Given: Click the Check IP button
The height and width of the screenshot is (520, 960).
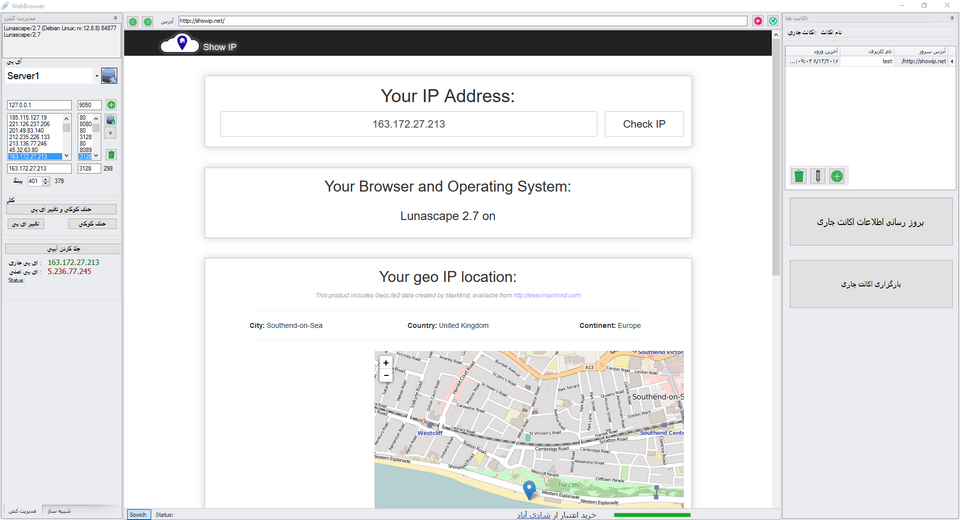Looking at the screenshot, I should click(644, 124).
